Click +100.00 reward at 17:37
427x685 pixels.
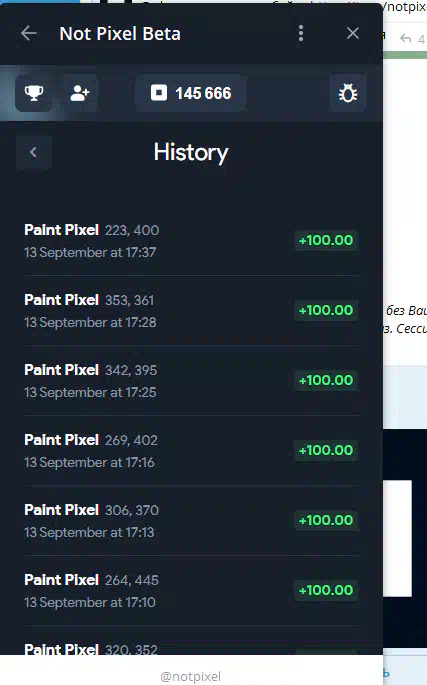pos(326,240)
